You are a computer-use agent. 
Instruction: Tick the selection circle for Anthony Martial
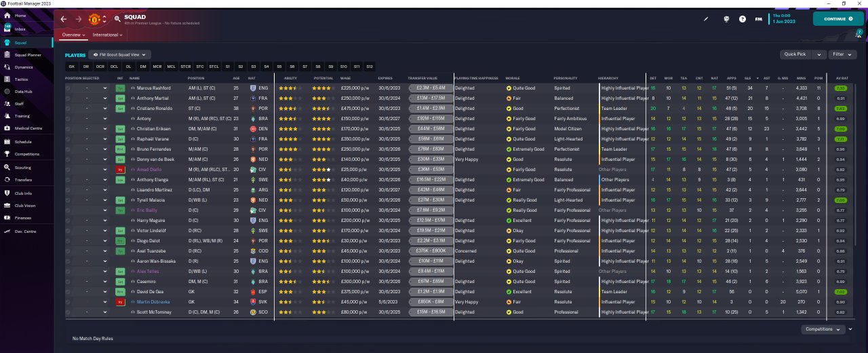pyautogui.click(x=68, y=98)
